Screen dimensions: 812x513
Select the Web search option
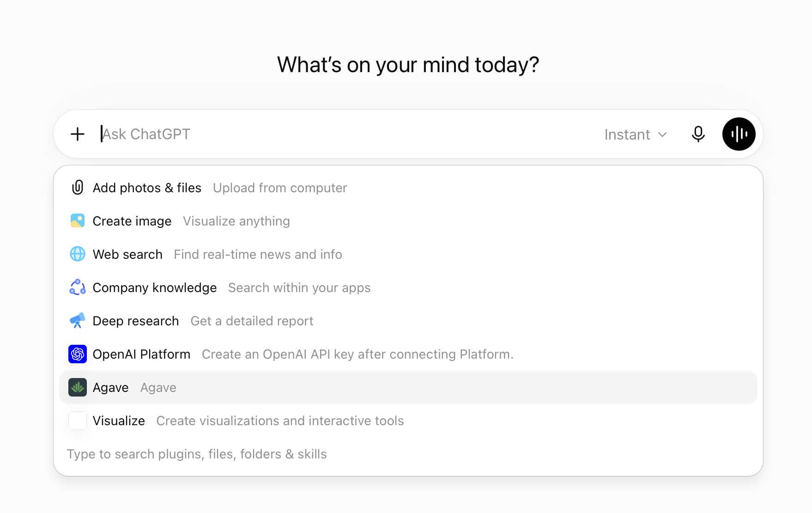[408, 254]
